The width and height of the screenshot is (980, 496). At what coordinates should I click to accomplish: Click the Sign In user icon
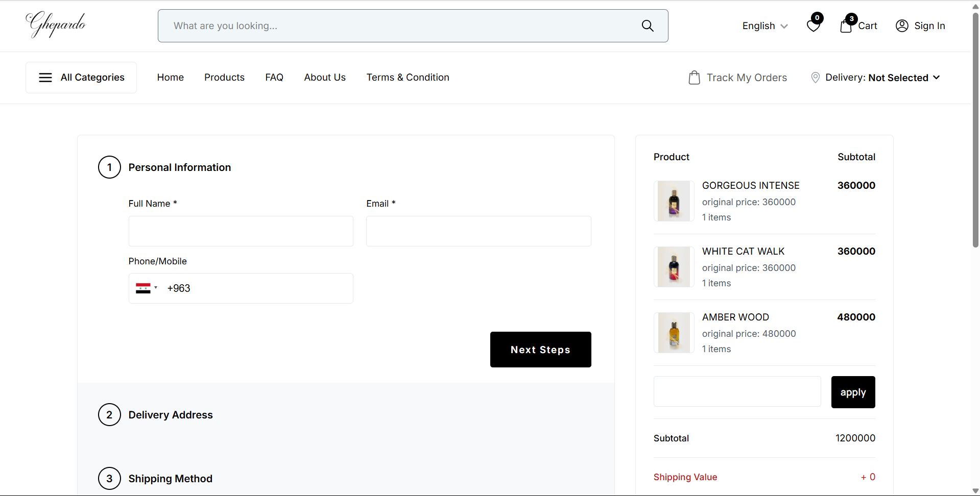(x=902, y=26)
